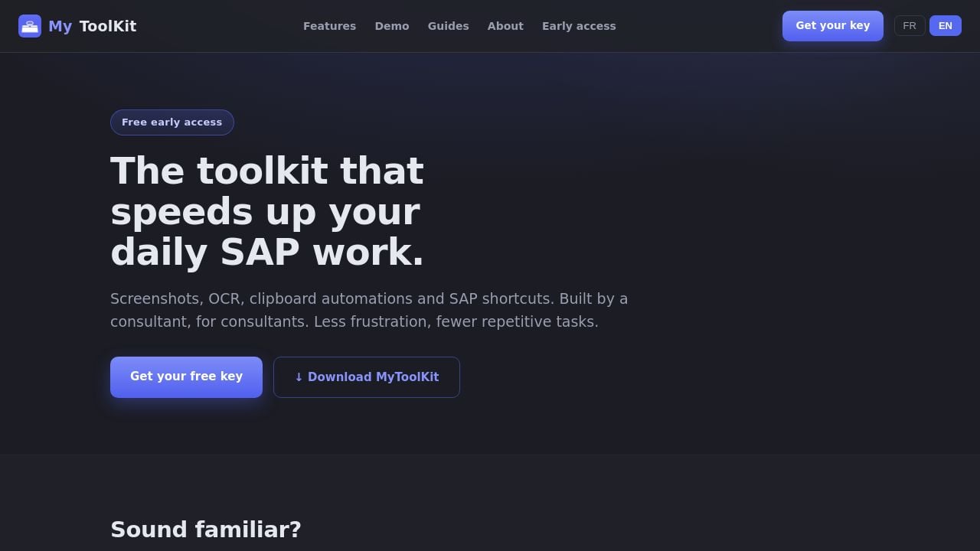
Task: Go to the Demo section
Action: click(x=392, y=26)
